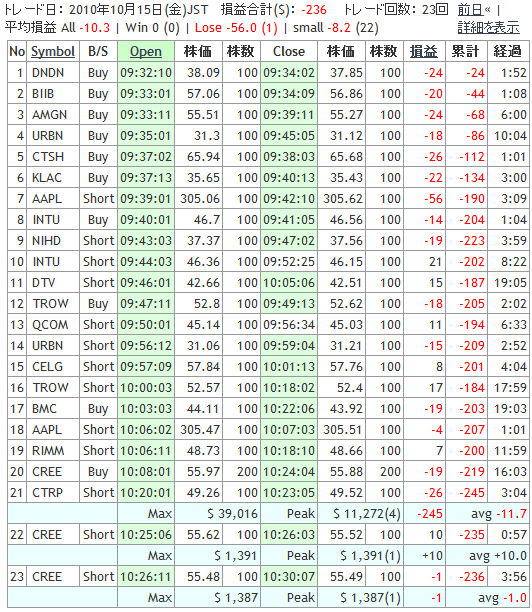532x612 pixels.
Task: Sort by the 損益 column header
Action: (x=423, y=51)
